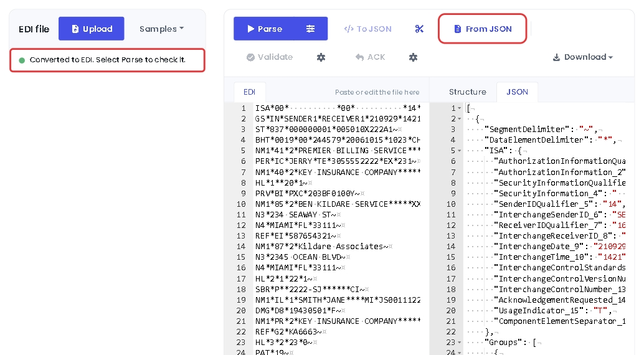Click the Parse play icon
This screenshot has width=644, height=355.
pos(250,29)
